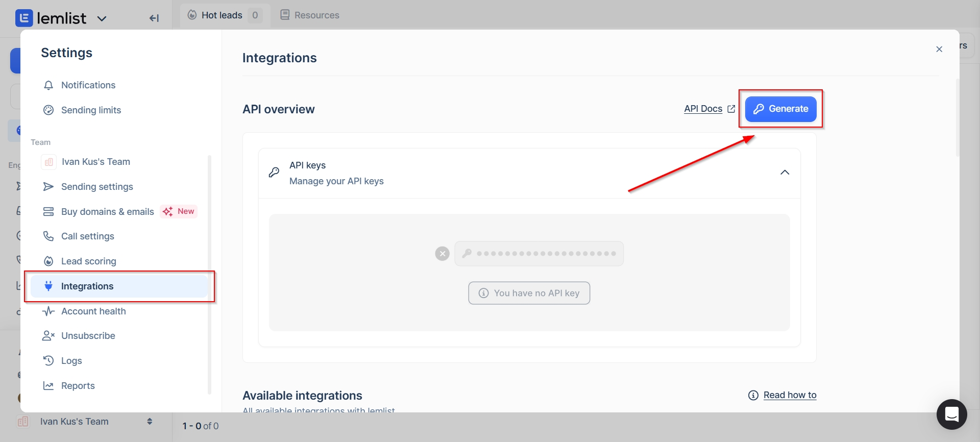The image size is (980, 442).
Task: Click the key icon beside API keys
Action: pyautogui.click(x=274, y=173)
